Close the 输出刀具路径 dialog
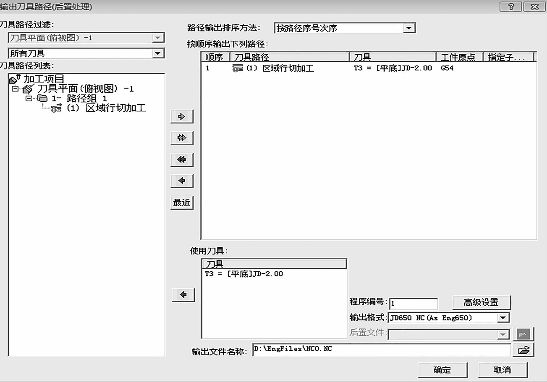This screenshot has width=547, height=382. point(534,6)
